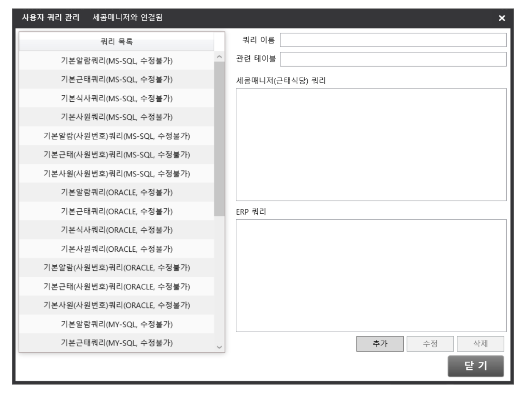Choose 기본근태(사원번호)쿼리(MS-SQL, 수정불가) item
This screenshot has width=532, height=412.
(117, 155)
